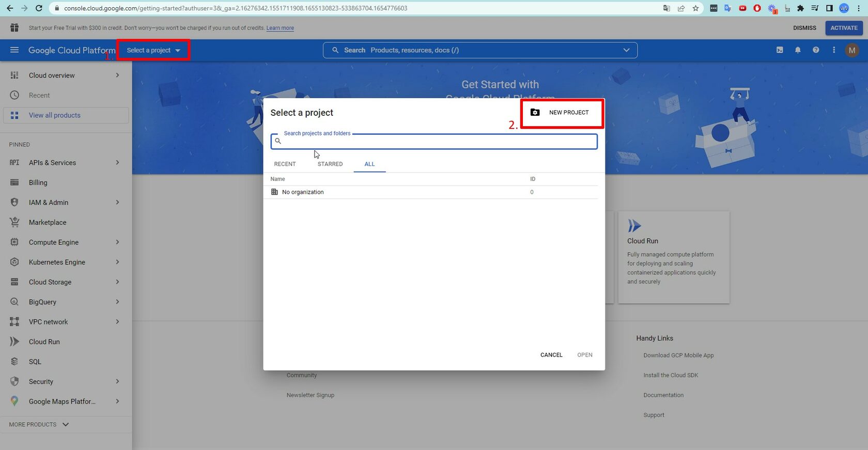Go back using the browser back arrow
The width and height of the screenshot is (868, 450).
point(10,8)
